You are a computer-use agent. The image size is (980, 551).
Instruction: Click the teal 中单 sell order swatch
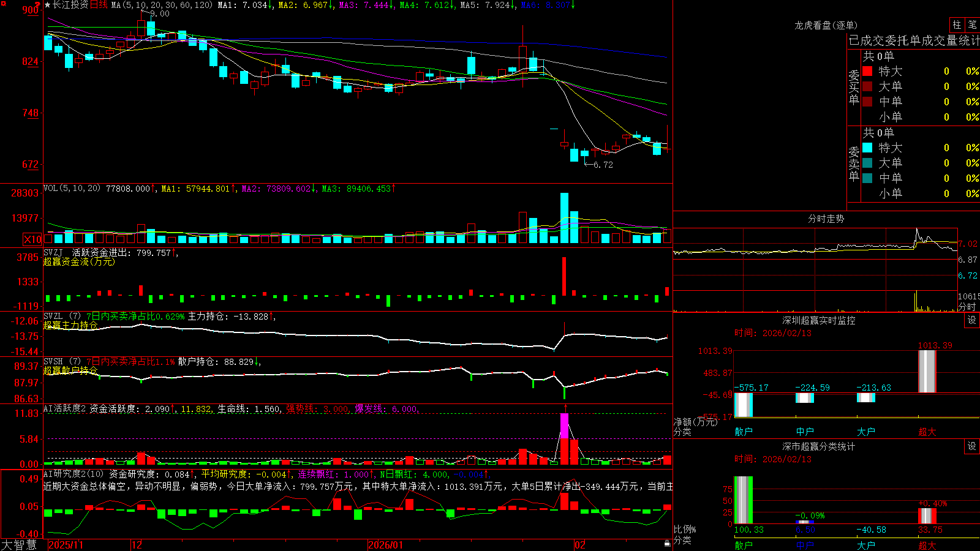867,178
